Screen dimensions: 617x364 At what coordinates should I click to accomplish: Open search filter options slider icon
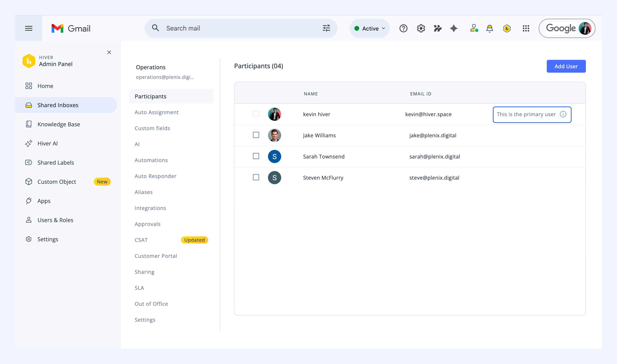[326, 28]
